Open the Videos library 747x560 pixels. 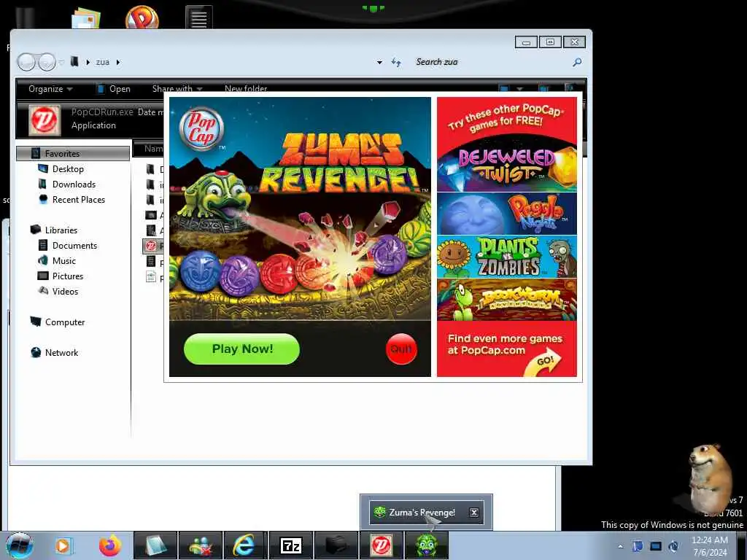click(65, 291)
